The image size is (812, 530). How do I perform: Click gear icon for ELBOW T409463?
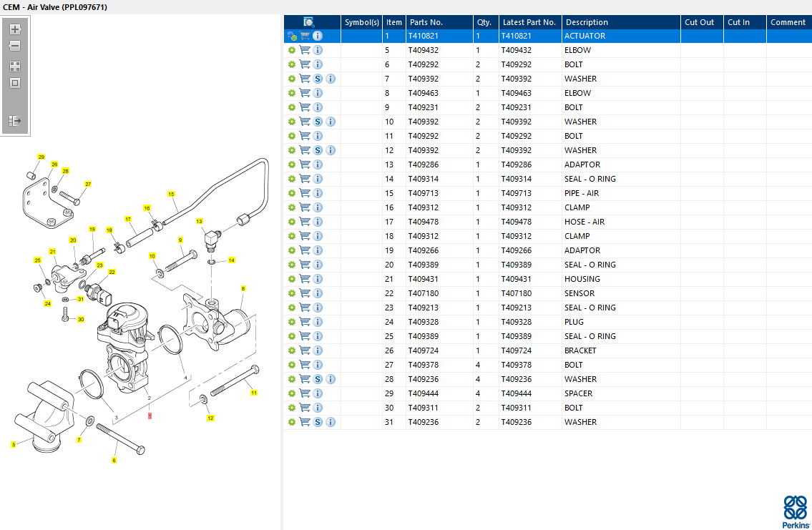[292, 93]
